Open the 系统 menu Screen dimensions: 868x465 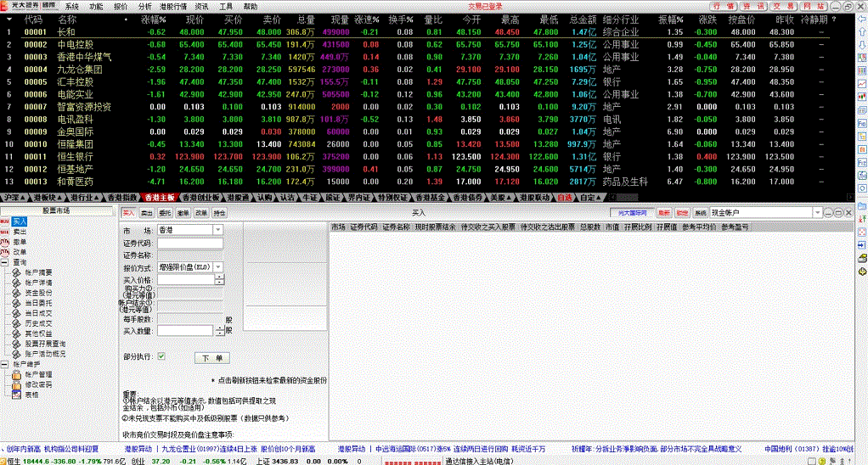pyautogui.click(x=72, y=7)
